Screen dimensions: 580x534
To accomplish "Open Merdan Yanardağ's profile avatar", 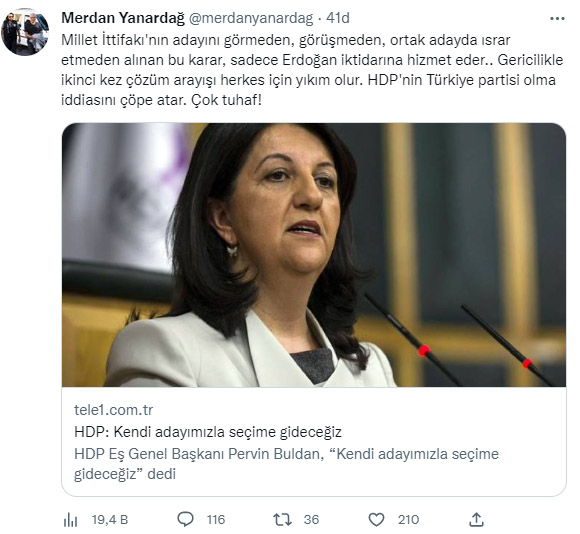I will [25, 32].
